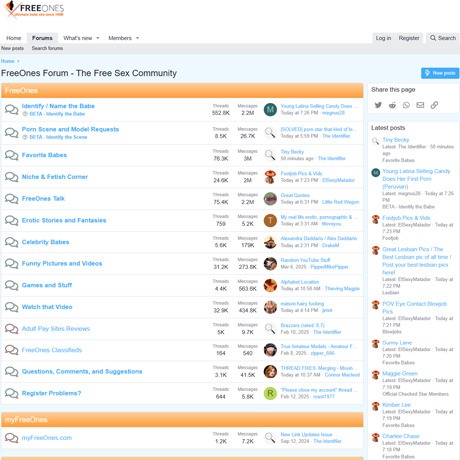Screen dimensions: 460x460
Task: Expand What's new dropdown arrow
Action: point(98,38)
